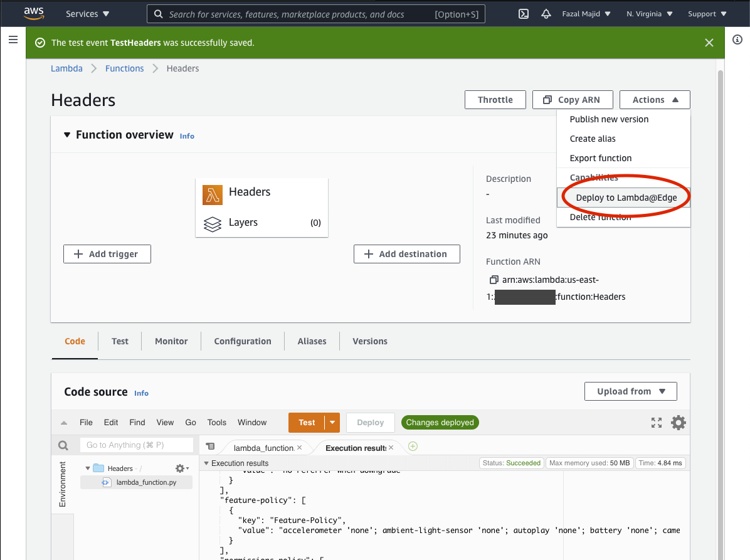Switch to the Configuration tab
The image size is (750, 560).
[243, 341]
